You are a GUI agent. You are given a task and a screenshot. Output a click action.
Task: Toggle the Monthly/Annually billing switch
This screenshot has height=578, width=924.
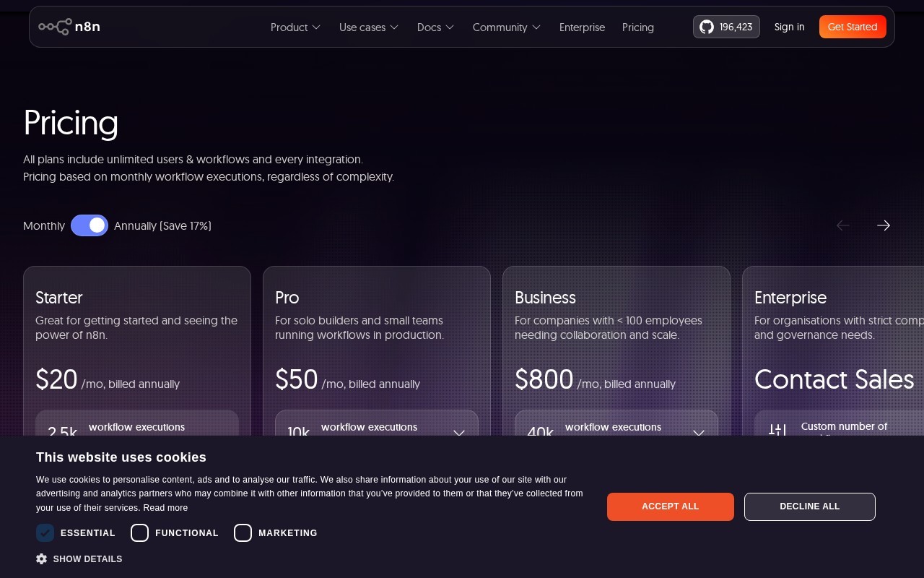90,225
